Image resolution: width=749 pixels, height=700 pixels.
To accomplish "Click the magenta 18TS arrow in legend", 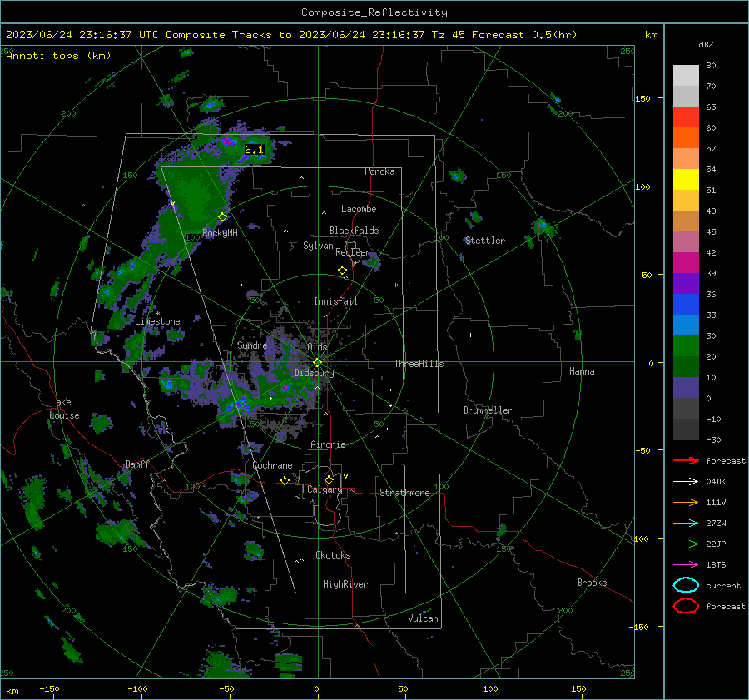I will (686, 565).
